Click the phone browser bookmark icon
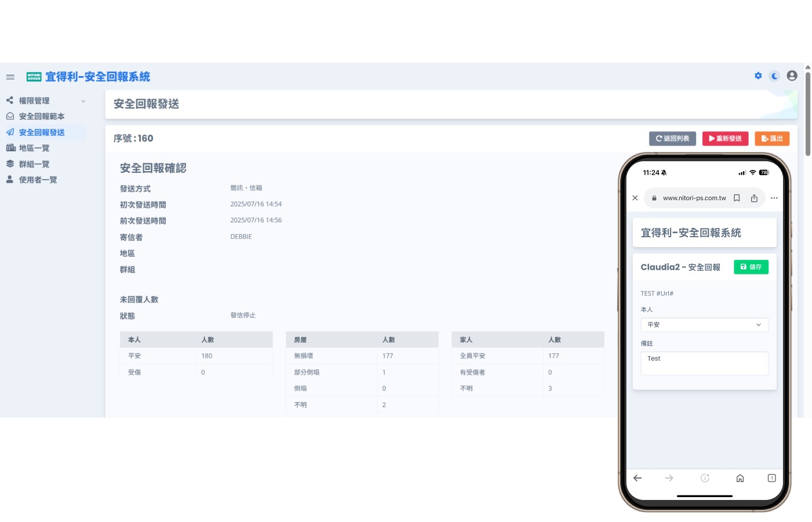Viewport: 812px width, 522px height. (737, 198)
